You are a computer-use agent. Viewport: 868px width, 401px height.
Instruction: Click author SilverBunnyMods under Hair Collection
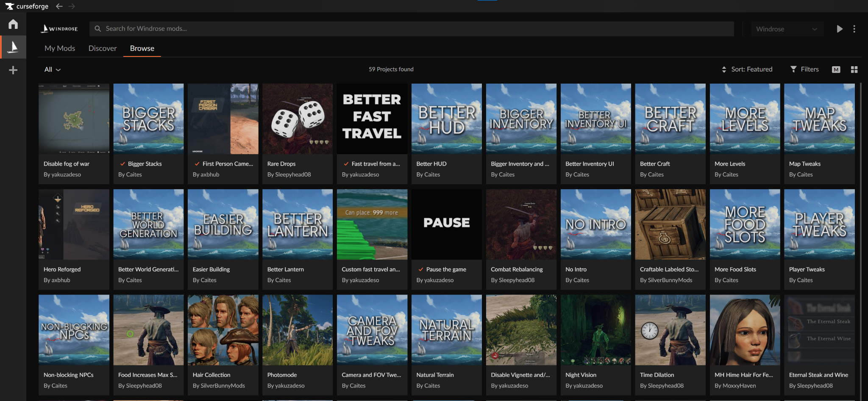coord(223,386)
